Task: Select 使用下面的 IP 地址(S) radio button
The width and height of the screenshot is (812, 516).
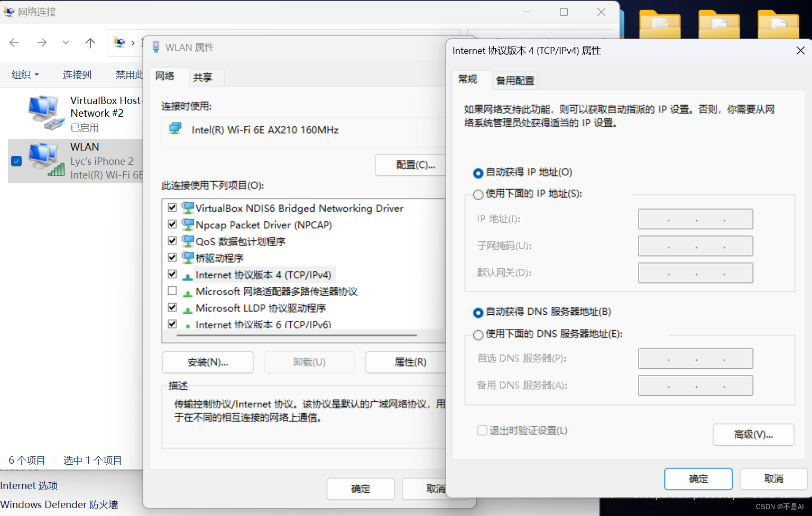Action: (478, 194)
